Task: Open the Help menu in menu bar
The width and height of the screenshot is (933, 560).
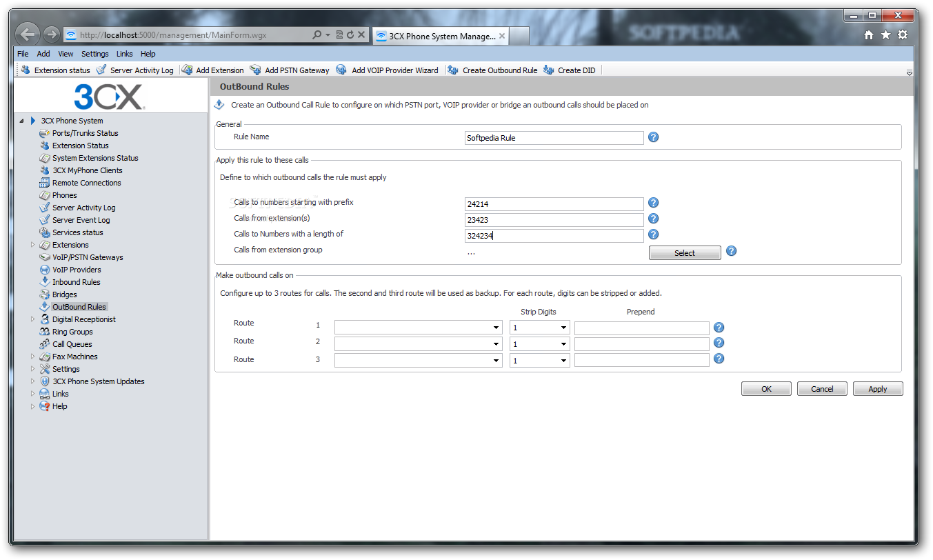Action: (148, 54)
